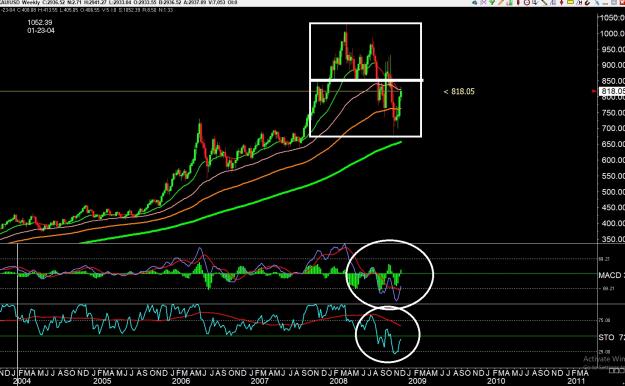This screenshot has width=625, height=386.
Task: Click the 550.00 price axis label
Action: tap(612, 176)
